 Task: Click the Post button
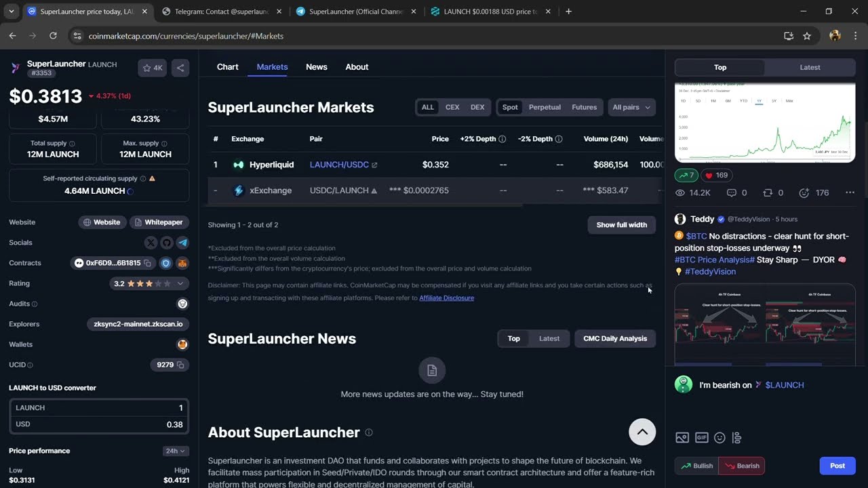tap(837, 466)
